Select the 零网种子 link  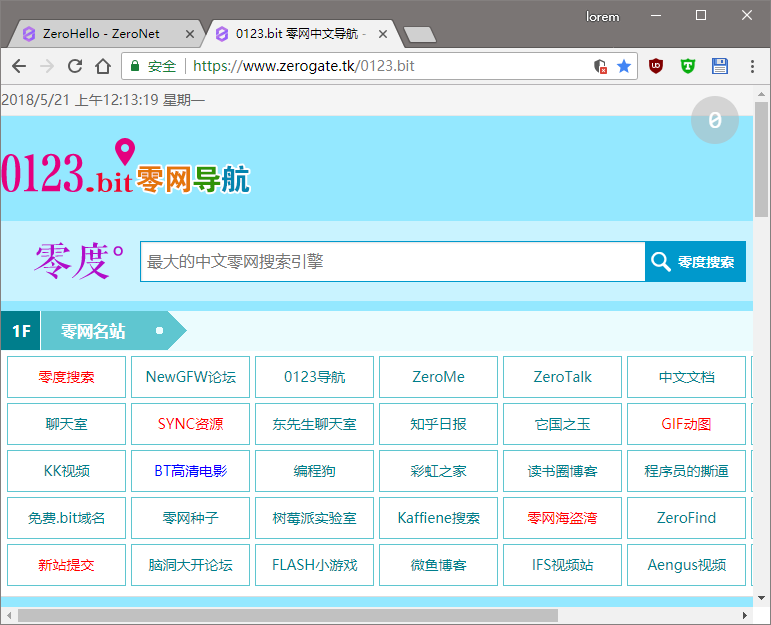pos(190,518)
